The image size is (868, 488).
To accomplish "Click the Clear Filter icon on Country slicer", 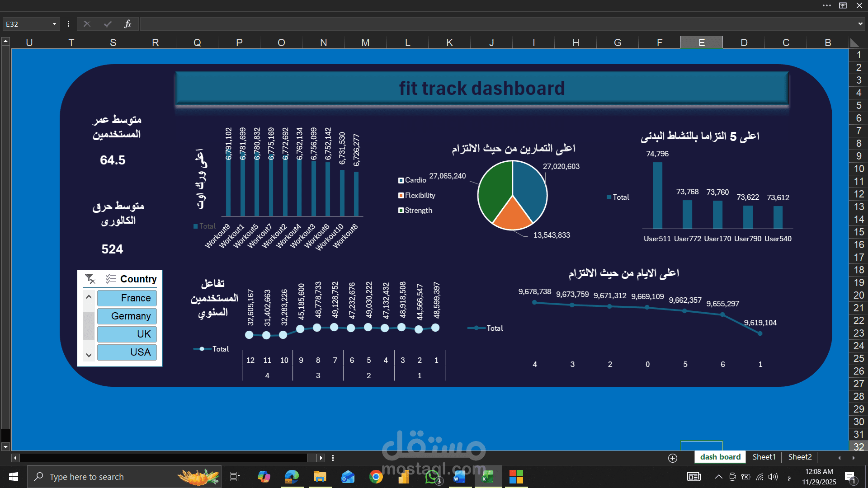I will [x=90, y=279].
